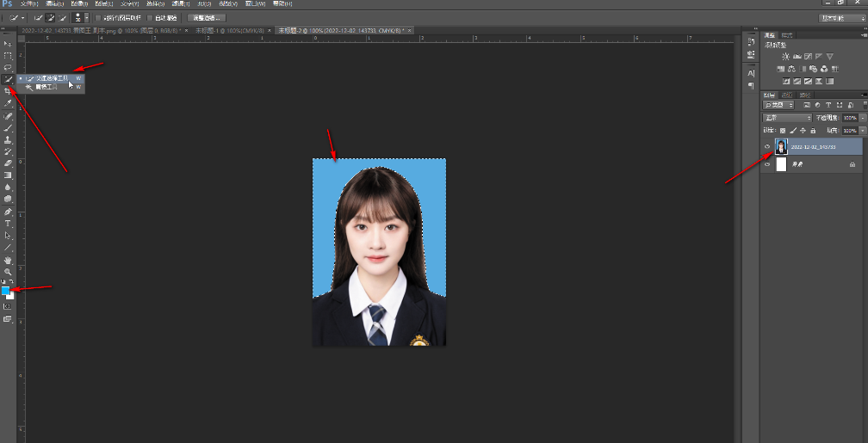The width and height of the screenshot is (868, 443).
Task: Click the blue foreground color swatch
Action: pos(6,291)
